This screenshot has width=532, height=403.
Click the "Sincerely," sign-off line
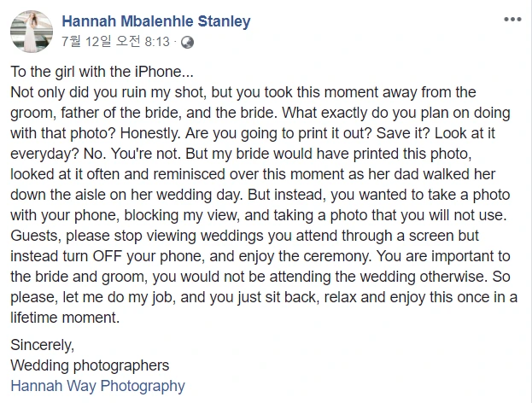(x=43, y=346)
